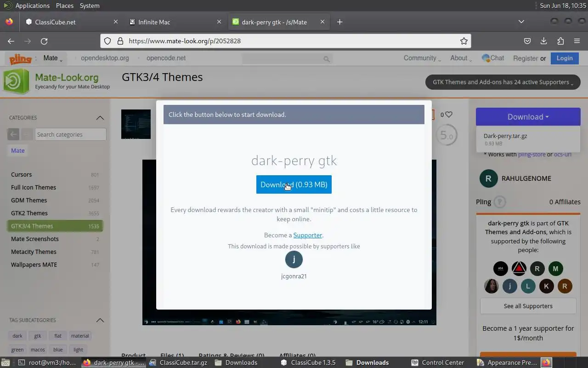Select the Wallpapers MATE category
Image resolution: width=588 pixels, height=368 pixels.
(x=55, y=265)
